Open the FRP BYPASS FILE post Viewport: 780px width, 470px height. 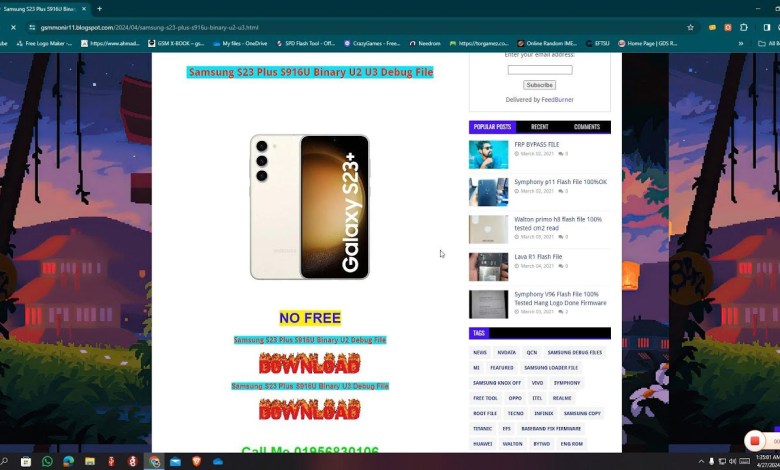pyautogui.click(x=536, y=145)
